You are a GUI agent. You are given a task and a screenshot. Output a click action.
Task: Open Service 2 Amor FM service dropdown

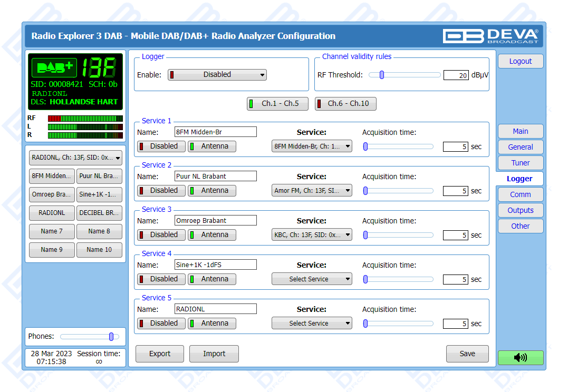click(x=312, y=191)
